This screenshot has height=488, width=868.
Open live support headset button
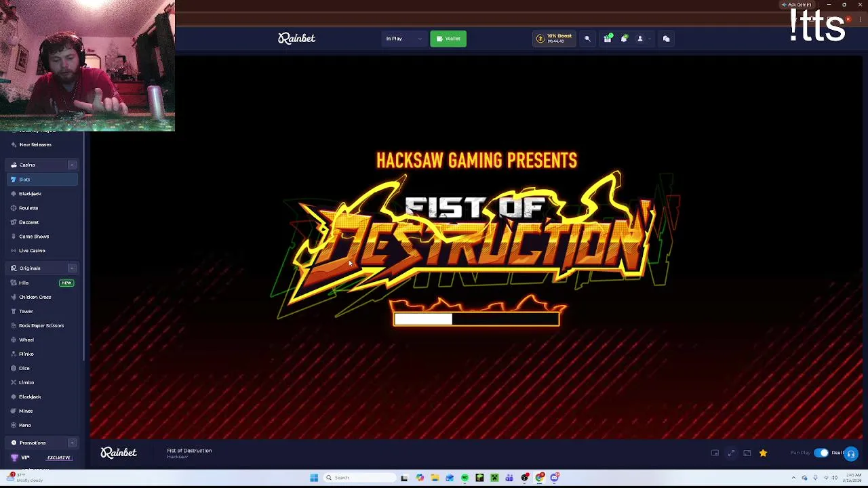851,453
